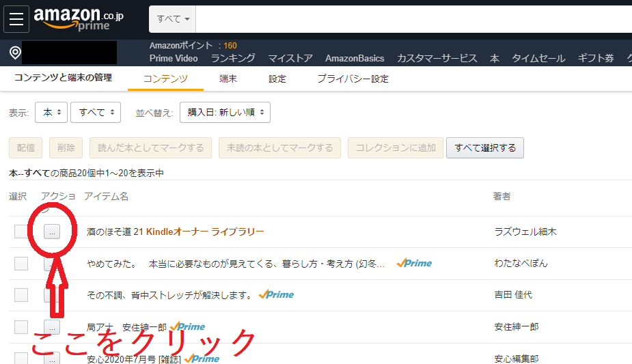Select checkbox for やめてみた。
This screenshot has width=632, height=364.
[21, 264]
